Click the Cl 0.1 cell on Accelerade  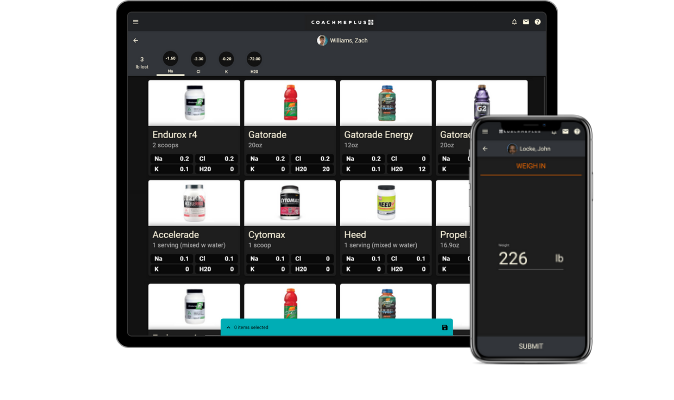tap(216, 259)
